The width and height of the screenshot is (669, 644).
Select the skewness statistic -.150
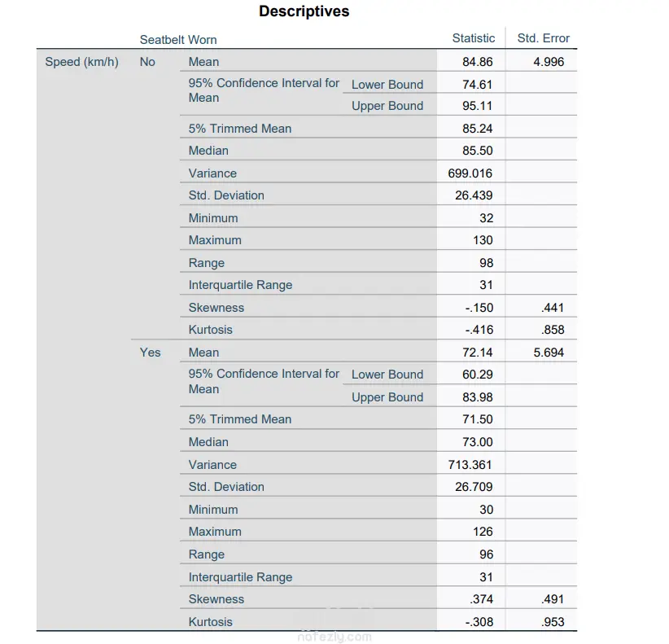(x=479, y=308)
